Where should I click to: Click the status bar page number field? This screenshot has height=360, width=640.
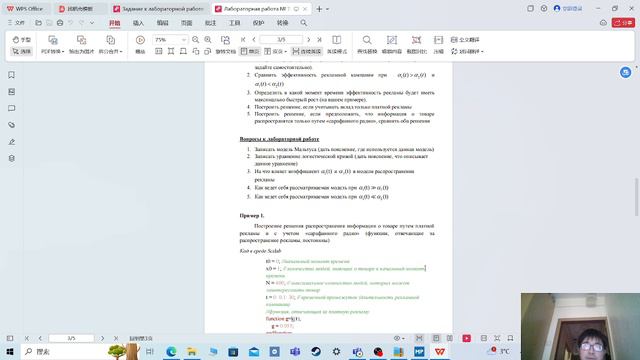pos(71,338)
